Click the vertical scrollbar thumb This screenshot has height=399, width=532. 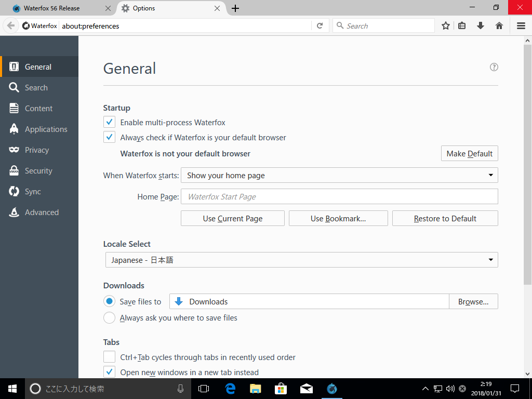[x=527, y=165]
